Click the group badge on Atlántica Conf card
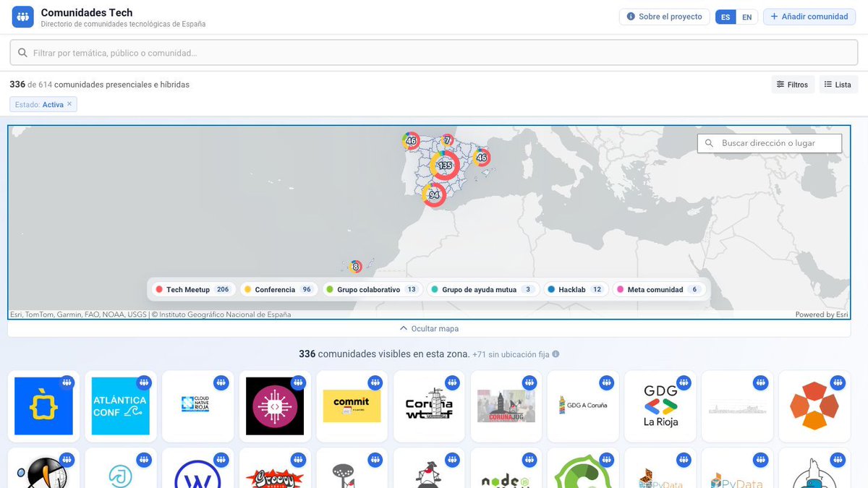868x488 pixels. tap(144, 382)
